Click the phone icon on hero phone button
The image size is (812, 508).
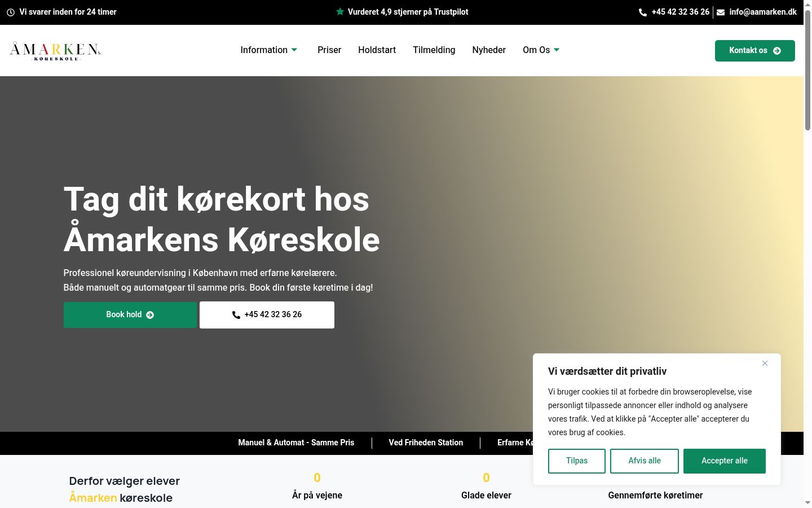coord(236,315)
